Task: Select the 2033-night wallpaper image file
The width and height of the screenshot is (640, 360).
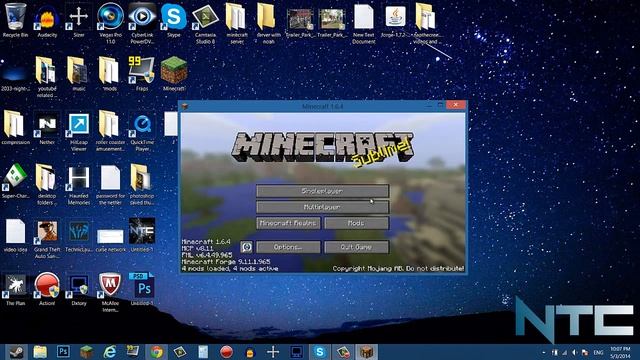Action: click(16, 76)
